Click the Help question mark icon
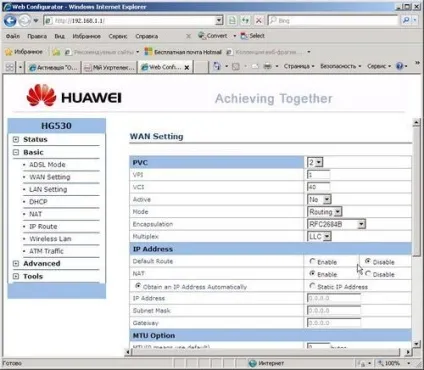Screen dimensions: 424x370 (399, 66)
